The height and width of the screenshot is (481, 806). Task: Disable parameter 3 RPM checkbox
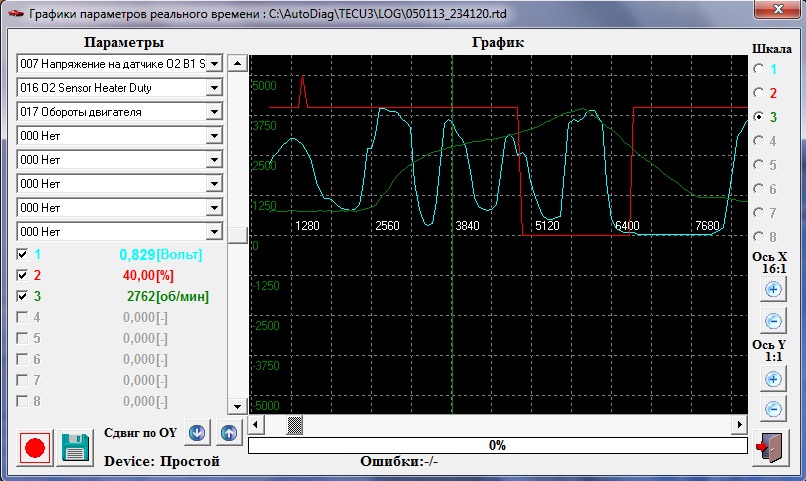click(x=23, y=296)
